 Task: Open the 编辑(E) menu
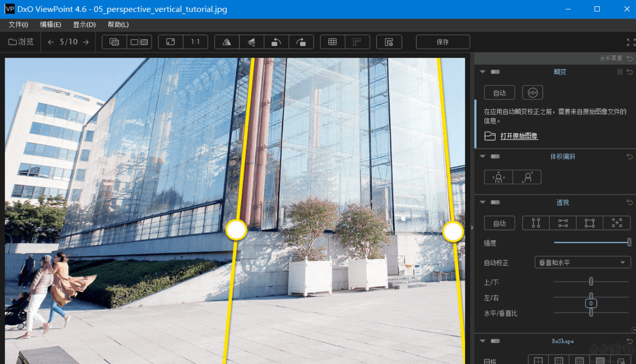coord(51,24)
